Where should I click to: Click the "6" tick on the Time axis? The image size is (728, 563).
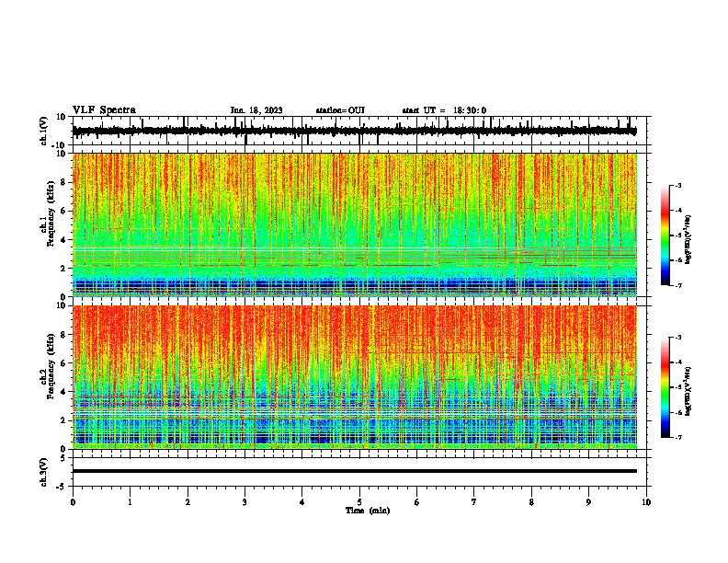417,502
